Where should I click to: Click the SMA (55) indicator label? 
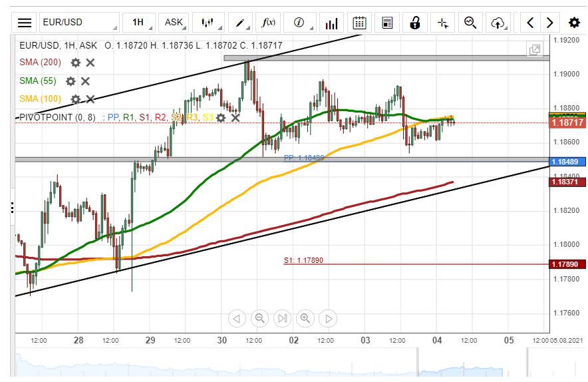(38, 81)
